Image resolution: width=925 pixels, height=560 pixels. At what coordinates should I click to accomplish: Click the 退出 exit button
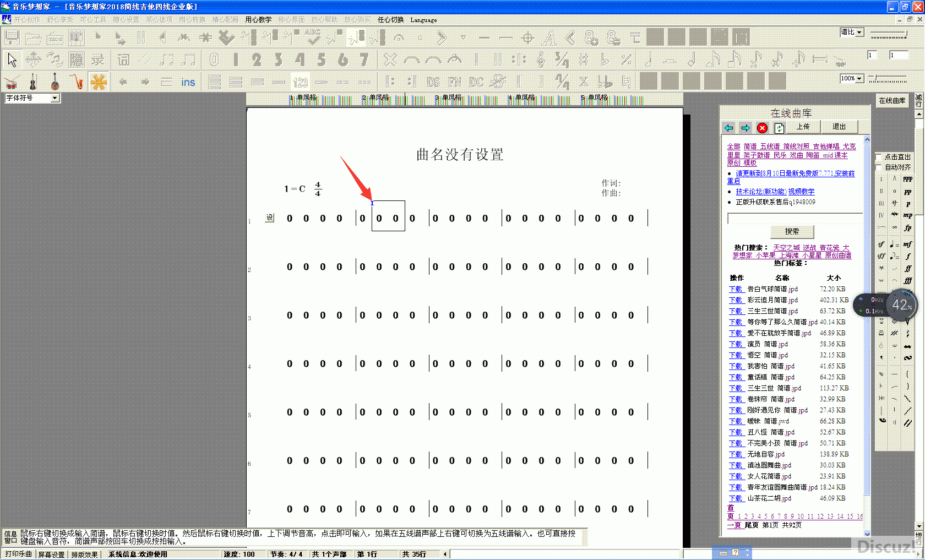pyautogui.click(x=839, y=127)
